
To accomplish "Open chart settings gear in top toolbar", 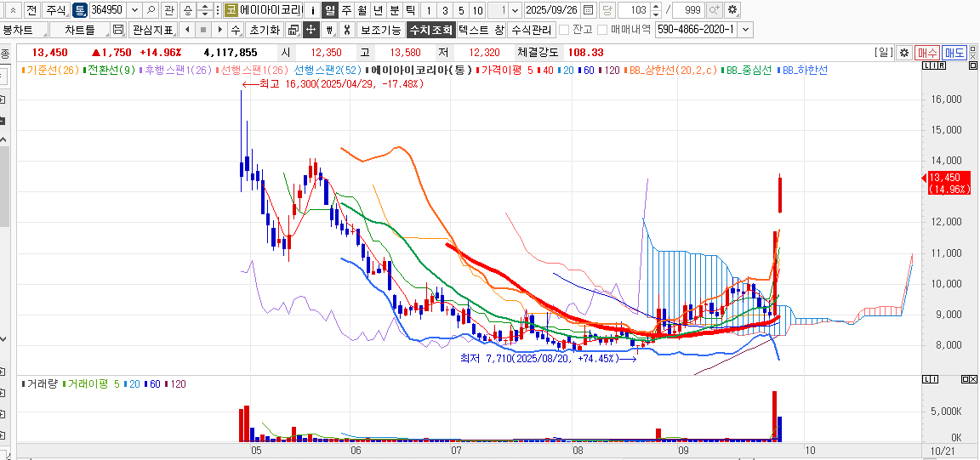I will coord(732,10).
